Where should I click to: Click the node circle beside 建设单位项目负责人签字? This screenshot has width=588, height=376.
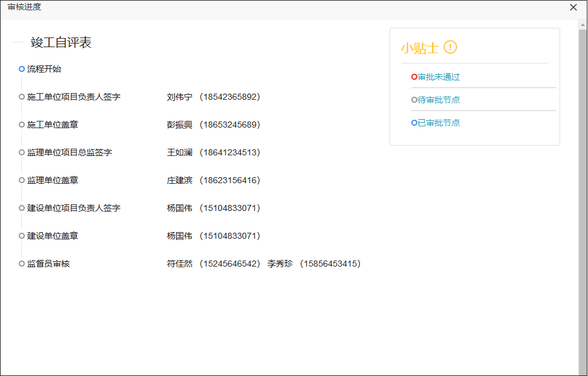(x=22, y=208)
